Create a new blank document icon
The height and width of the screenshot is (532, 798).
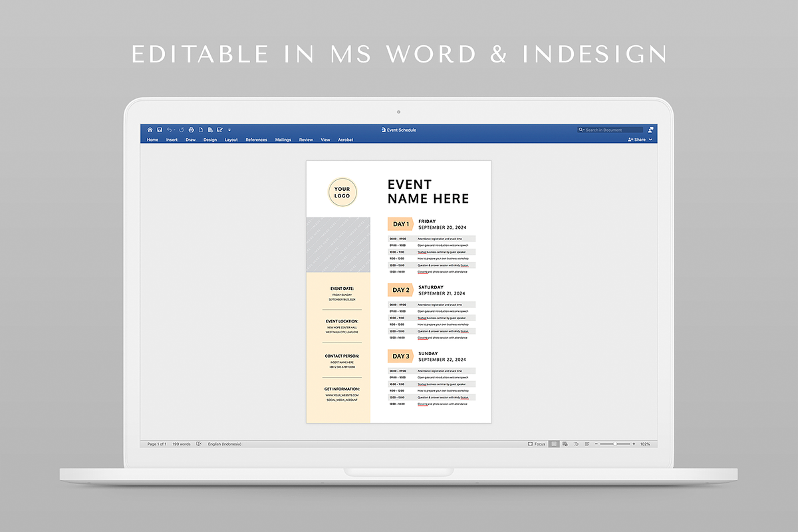point(201,130)
